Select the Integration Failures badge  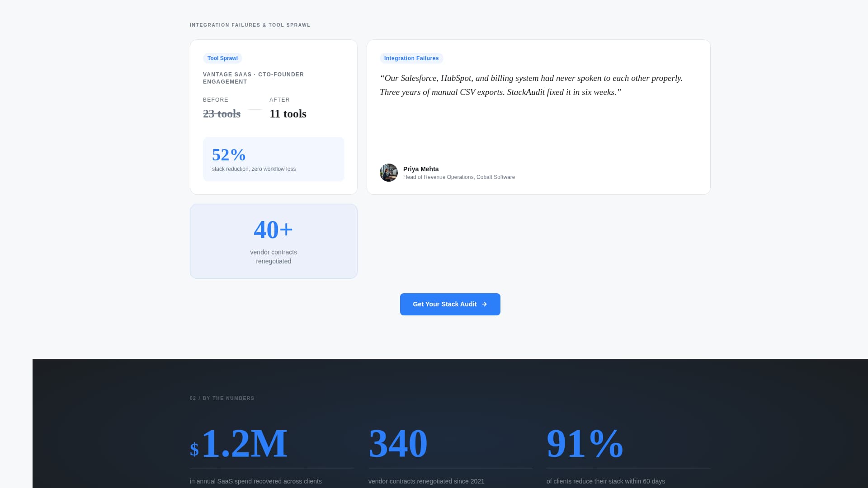tap(411, 58)
